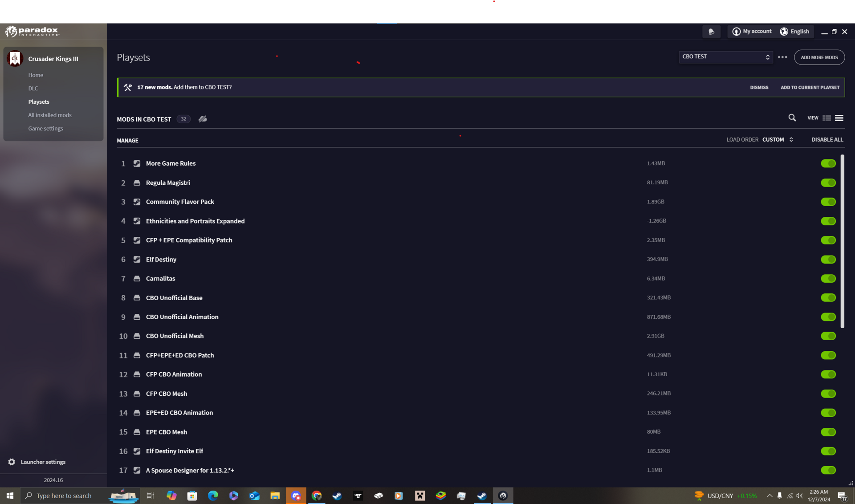Click the My account button
This screenshot has width=855, height=504.
[752, 32]
